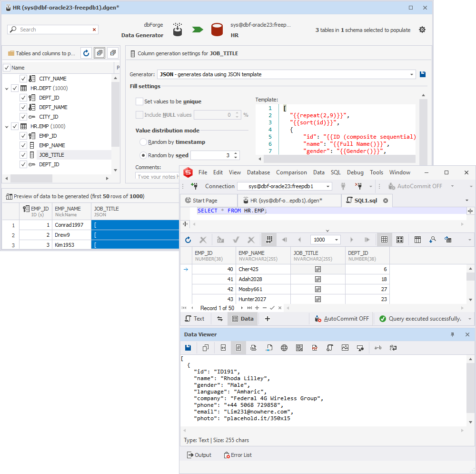476x474 pixels.
Task: Open the document tabs list dropdown
Action: click(467, 201)
